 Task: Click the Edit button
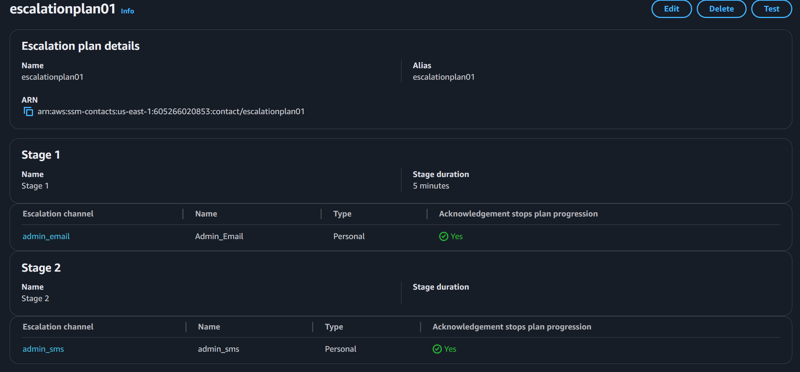click(671, 9)
